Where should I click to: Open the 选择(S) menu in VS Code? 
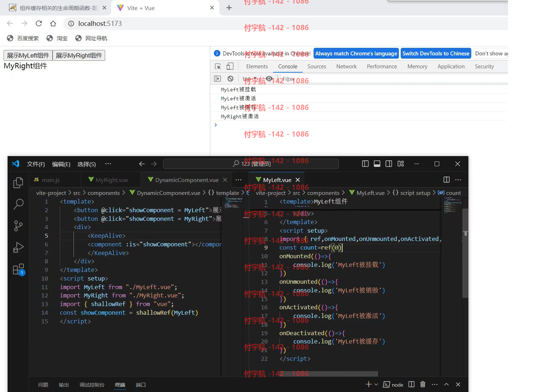(86, 164)
